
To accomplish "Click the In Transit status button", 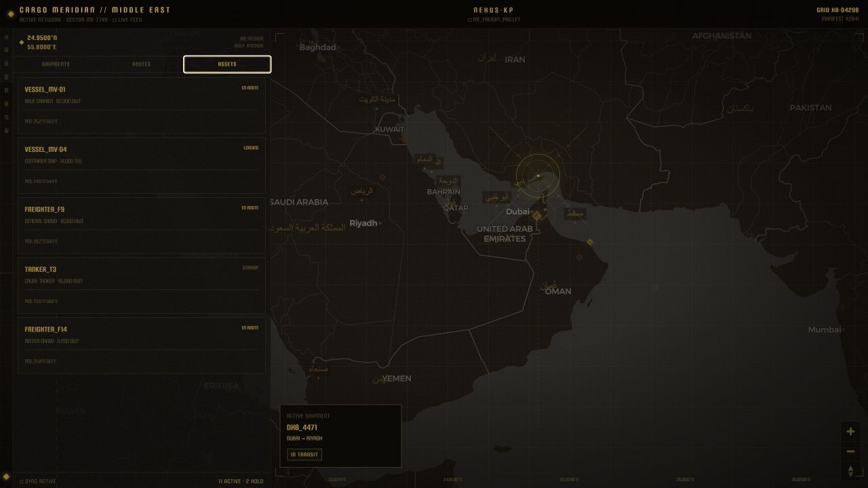I will 304,455.
